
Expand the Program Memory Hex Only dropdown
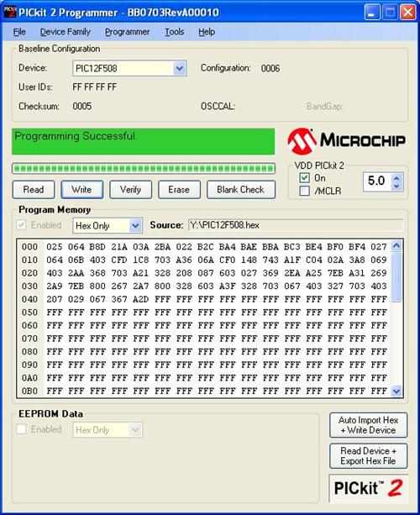(108, 226)
